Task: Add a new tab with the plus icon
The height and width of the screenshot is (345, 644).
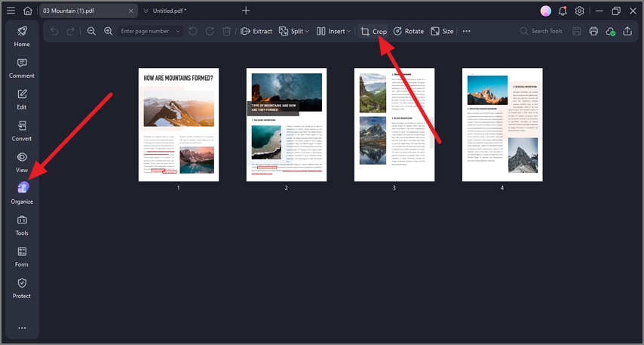Action: coord(246,11)
